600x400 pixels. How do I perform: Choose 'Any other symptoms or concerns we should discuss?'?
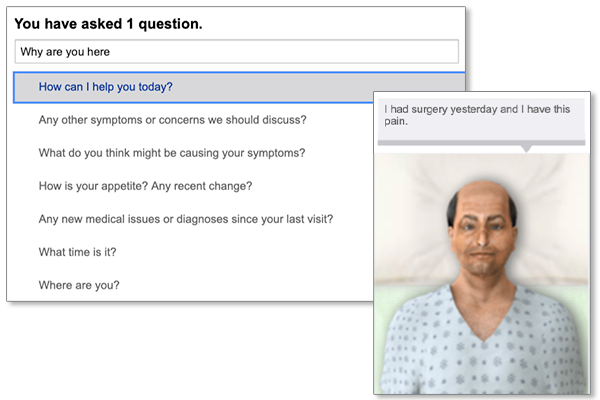pyautogui.click(x=172, y=120)
